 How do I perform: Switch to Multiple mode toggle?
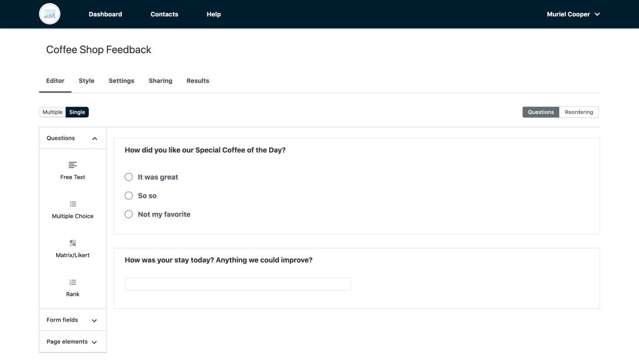tap(52, 112)
